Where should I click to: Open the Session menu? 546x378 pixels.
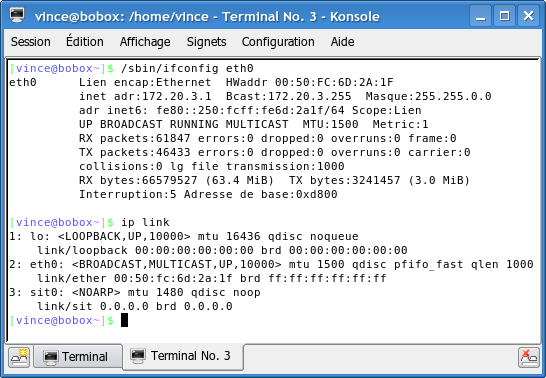(x=31, y=42)
